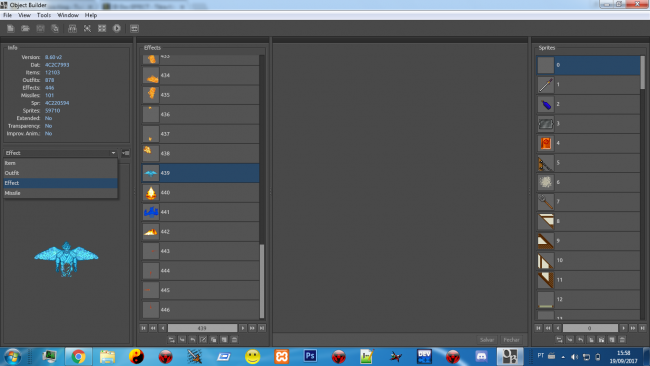Click Remove trash icon under Sprites list
Viewport: 650px width, 366px height.
(622, 339)
